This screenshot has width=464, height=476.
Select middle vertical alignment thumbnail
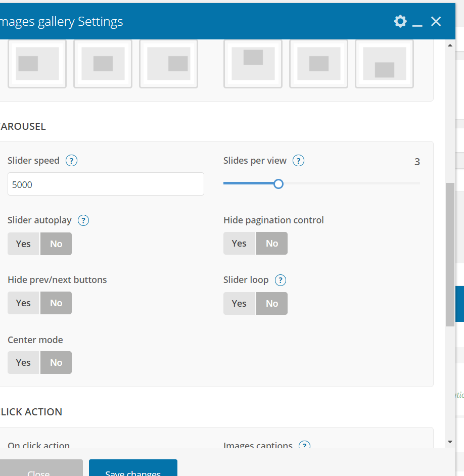pos(318,64)
